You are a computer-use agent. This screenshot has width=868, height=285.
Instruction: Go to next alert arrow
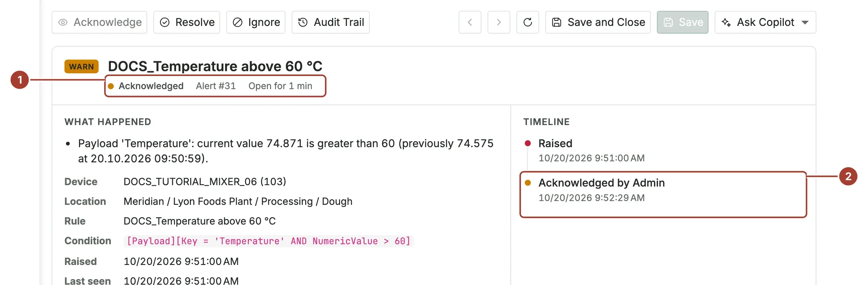click(499, 22)
